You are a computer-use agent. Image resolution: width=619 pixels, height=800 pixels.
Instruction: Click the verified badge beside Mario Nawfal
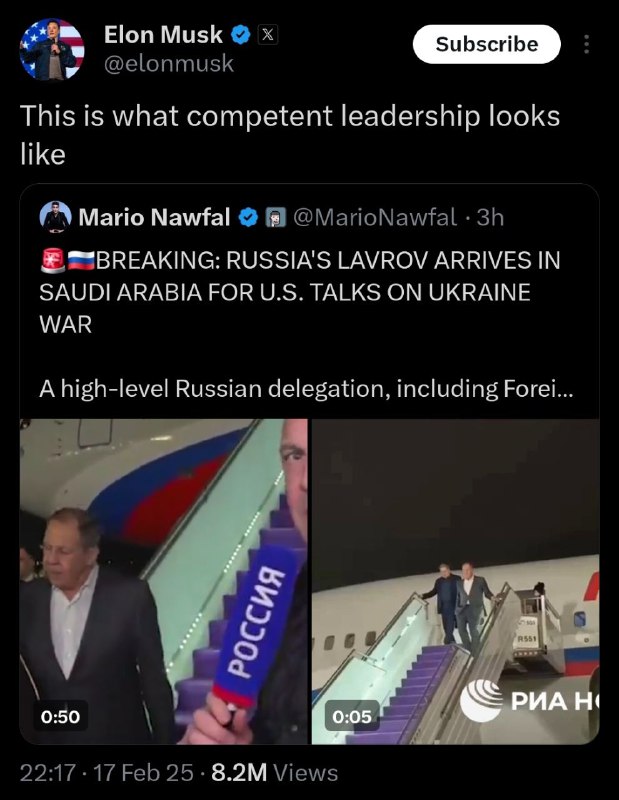pyautogui.click(x=248, y=216)
